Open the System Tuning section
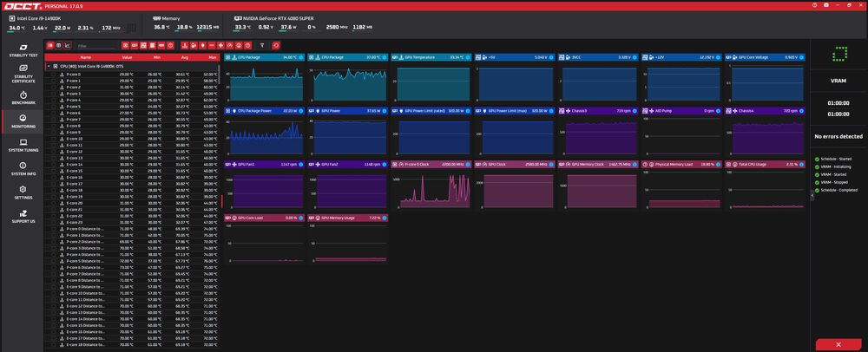 [23, 146]
